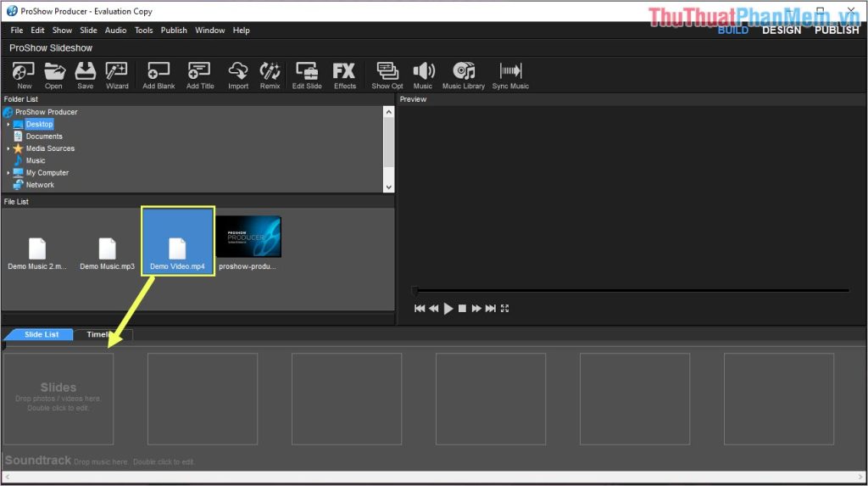The width and height of the screenshot is (868, 486).
Task: Click the rewind preview button
Action: [433, 309]
